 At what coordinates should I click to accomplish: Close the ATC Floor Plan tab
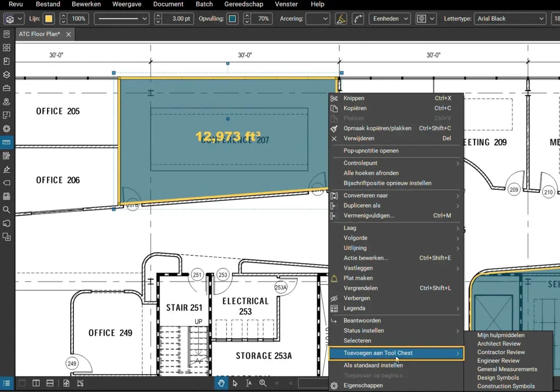point(68,34)
